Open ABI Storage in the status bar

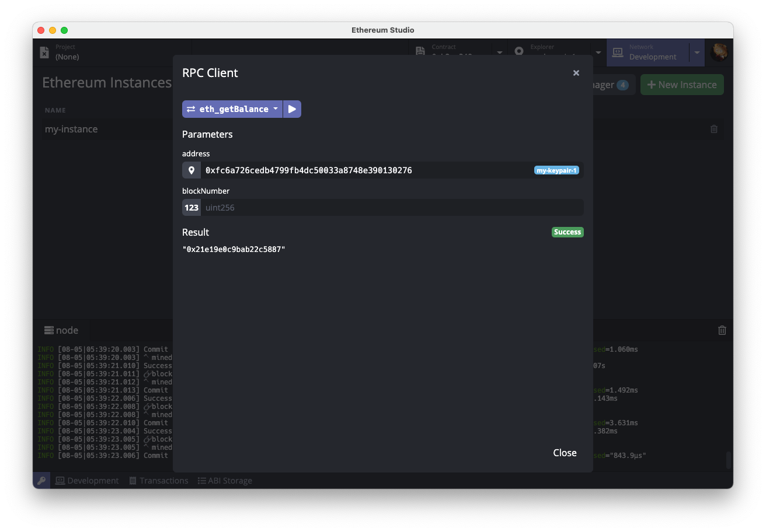[x=225, y=481]
